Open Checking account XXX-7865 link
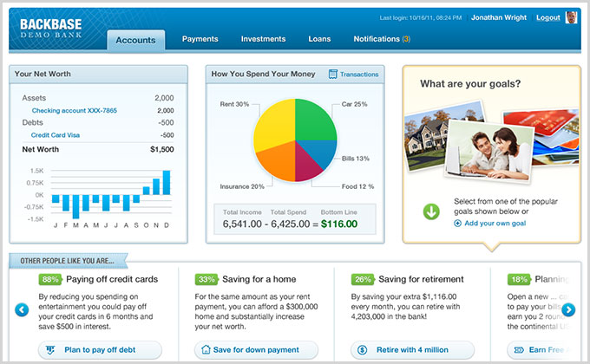Image resolution: width=590 pixels, height=364 pixels. point(74,111)
